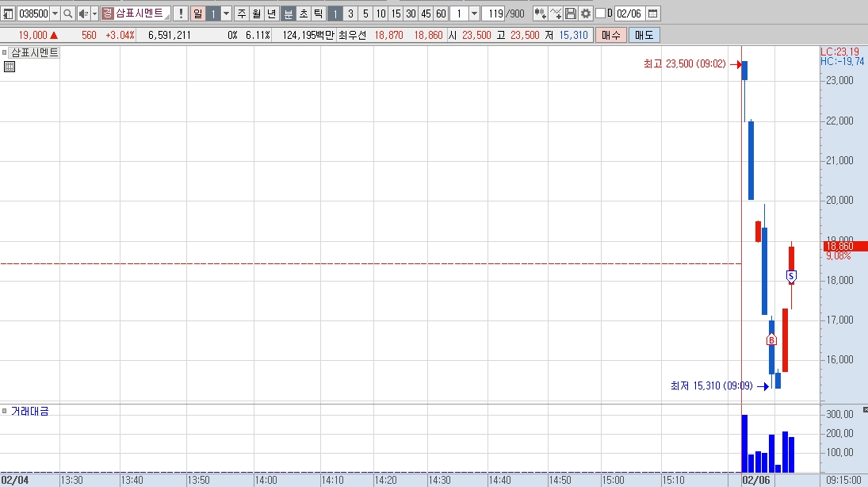Open the dropdown arrow after 일 1
The image size is (868, 487).
click(226, 13)
